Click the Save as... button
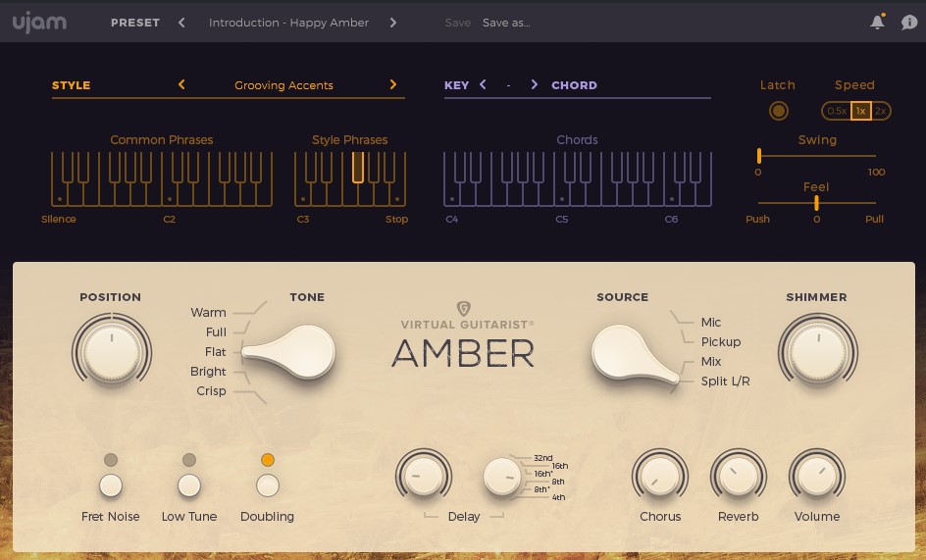This screenshot has height=560, width=926. pos(506,23)
